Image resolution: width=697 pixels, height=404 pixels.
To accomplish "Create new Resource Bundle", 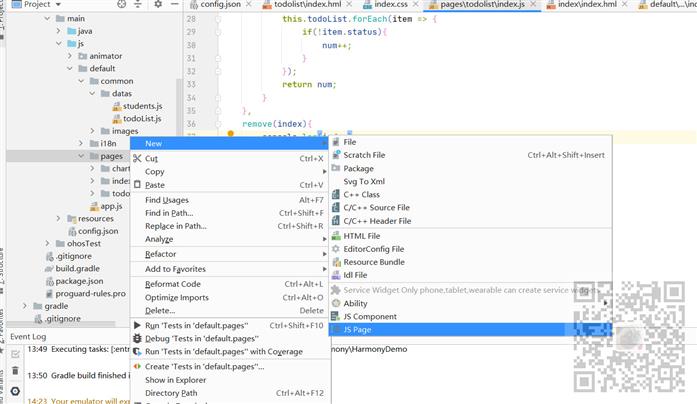I will point(470,262).
